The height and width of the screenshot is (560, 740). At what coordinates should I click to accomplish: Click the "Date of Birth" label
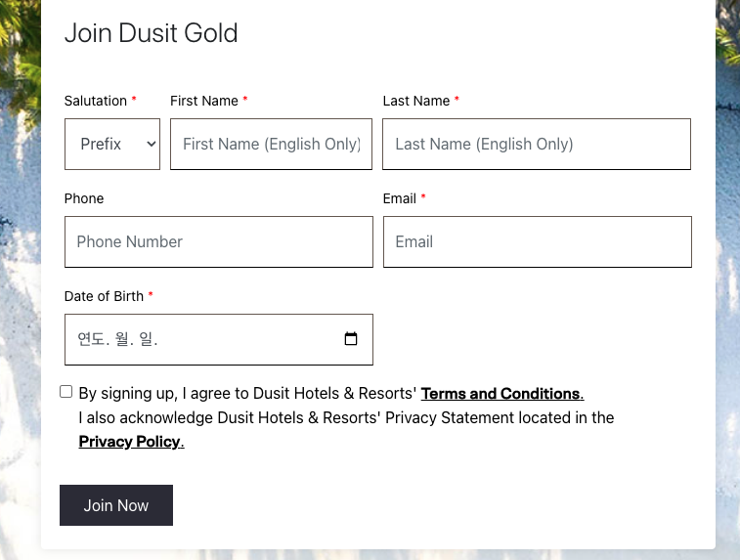(x=104, y=296)
